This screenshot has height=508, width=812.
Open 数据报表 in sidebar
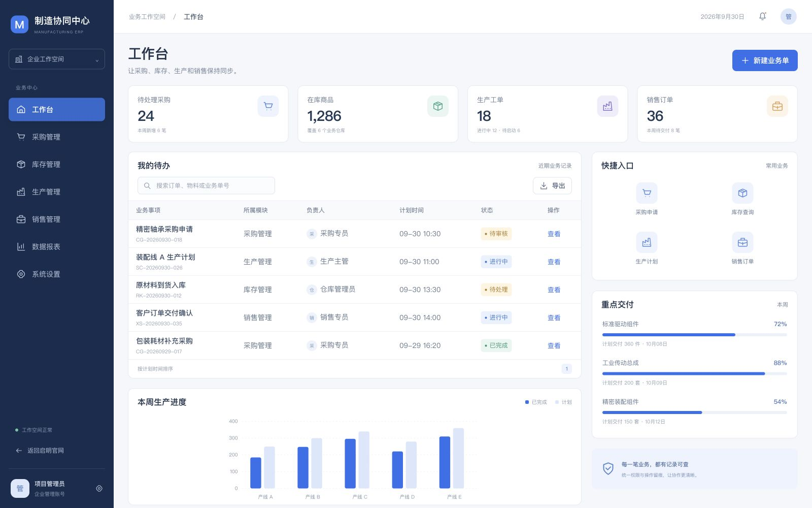(57, 246)
